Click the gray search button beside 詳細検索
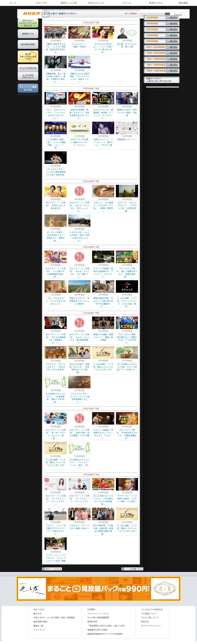197x644 pixels. 167,14
